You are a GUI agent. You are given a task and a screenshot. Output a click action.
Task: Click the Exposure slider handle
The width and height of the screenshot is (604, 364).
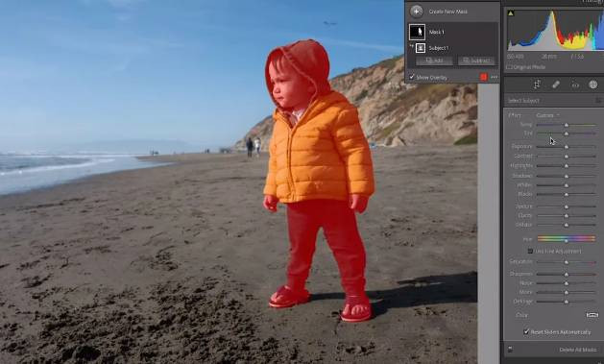567,147
